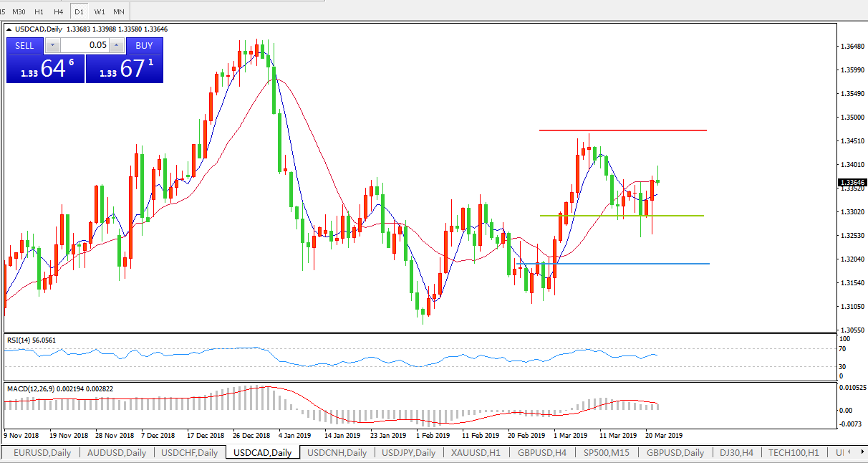Open the TECH100,H1 chart tab

pos(793,452)
